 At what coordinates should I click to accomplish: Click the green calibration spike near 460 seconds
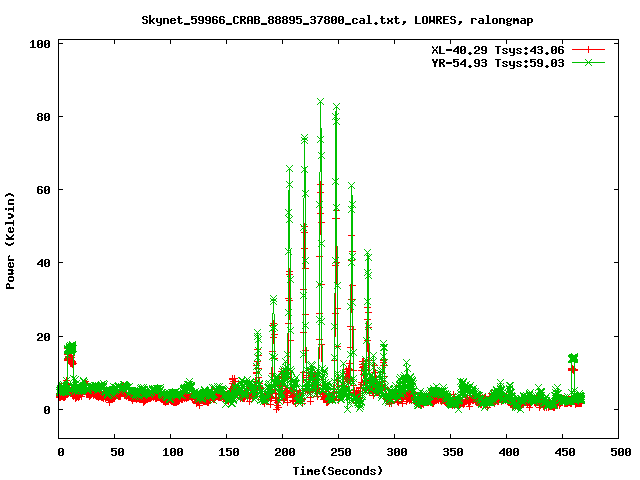click(x=573, y=358)
